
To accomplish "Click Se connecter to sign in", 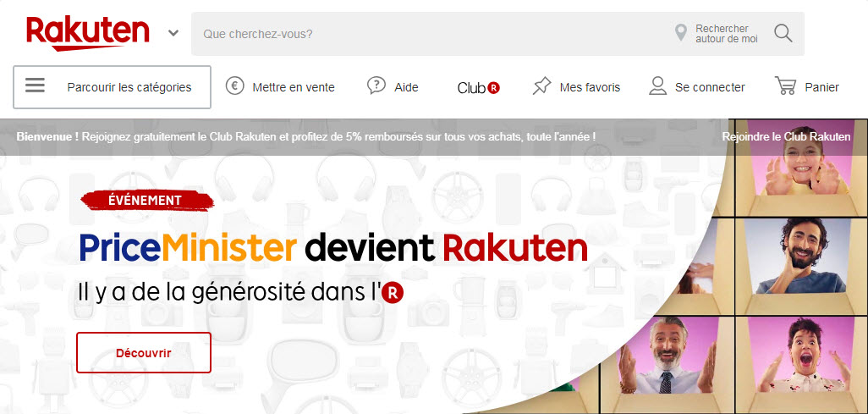I will (x=711, y=87).
